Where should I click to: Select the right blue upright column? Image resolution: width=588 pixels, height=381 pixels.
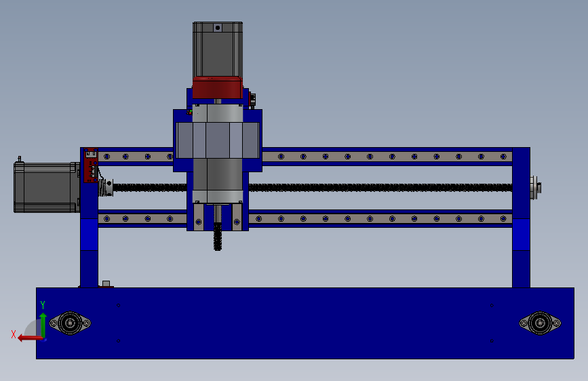click(521, 218)
